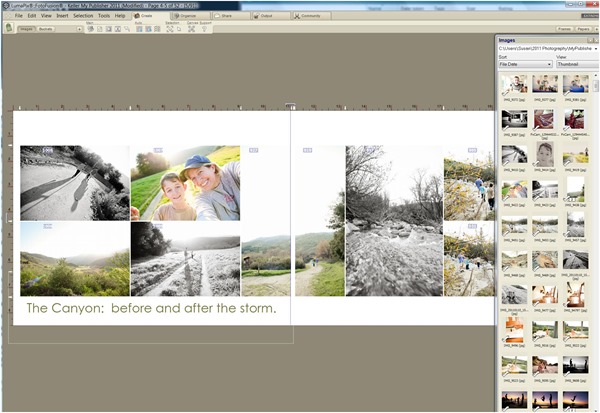Select the Images panel toggle button

pyautogui.click(x=26, y=29)
